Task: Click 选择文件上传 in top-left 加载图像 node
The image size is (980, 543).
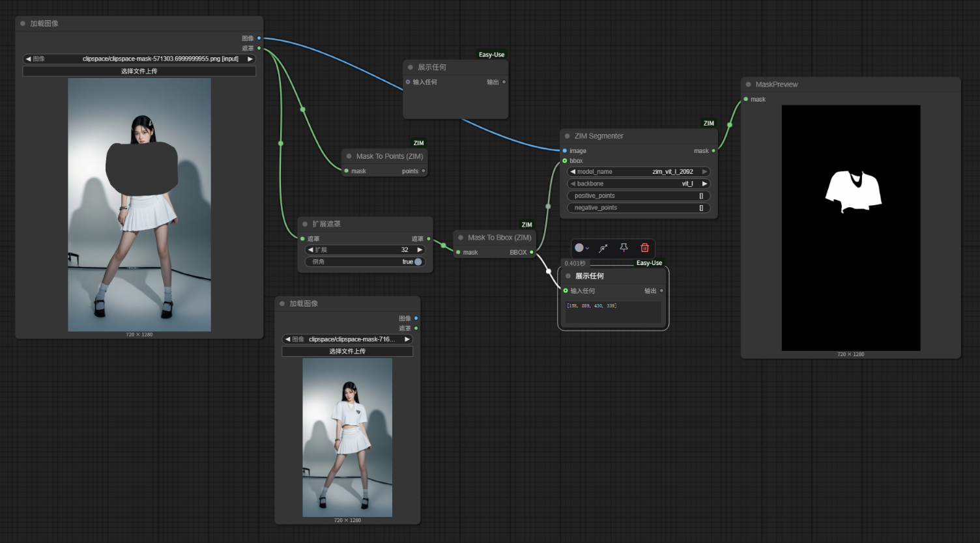Action: pos(139,71)
